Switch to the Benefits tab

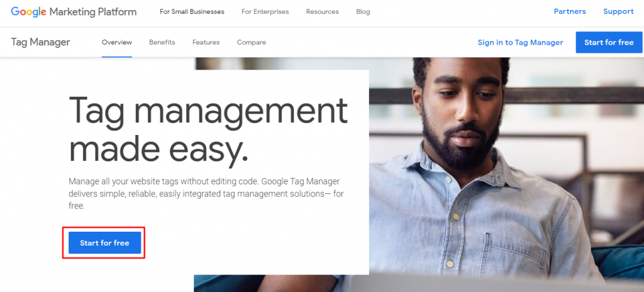[x=162, y=42]
